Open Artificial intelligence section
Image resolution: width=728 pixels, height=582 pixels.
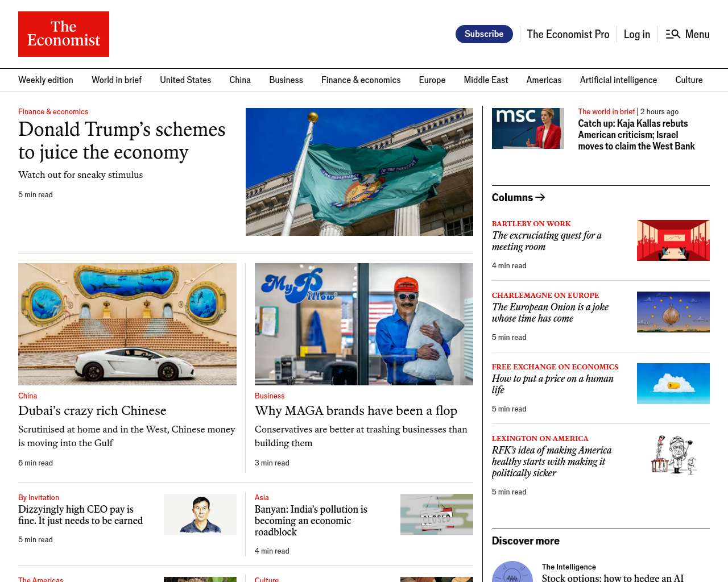pyautogui.click(x=618, y=80)
